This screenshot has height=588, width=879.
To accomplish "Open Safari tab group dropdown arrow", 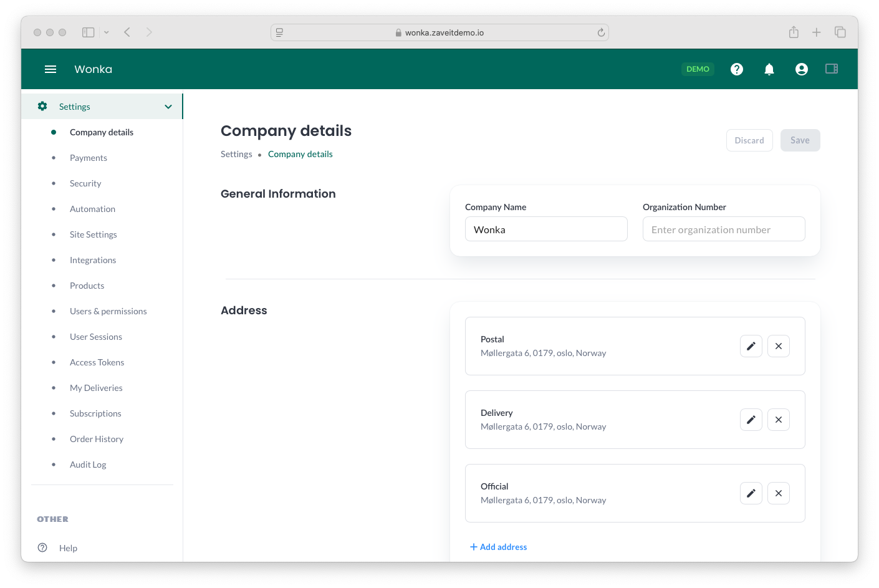I will [x=107, y=32].
